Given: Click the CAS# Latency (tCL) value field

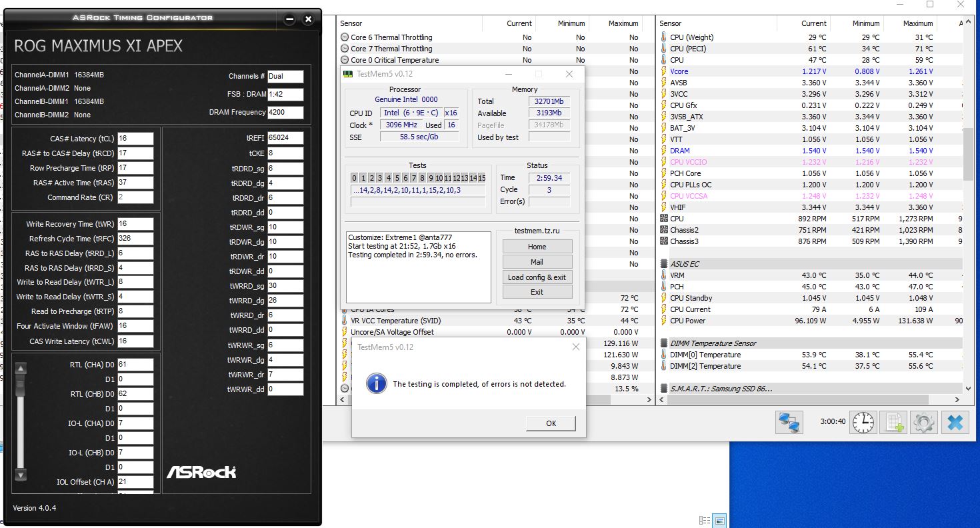Looking at the screenshot, I should [x=135, y=139].
